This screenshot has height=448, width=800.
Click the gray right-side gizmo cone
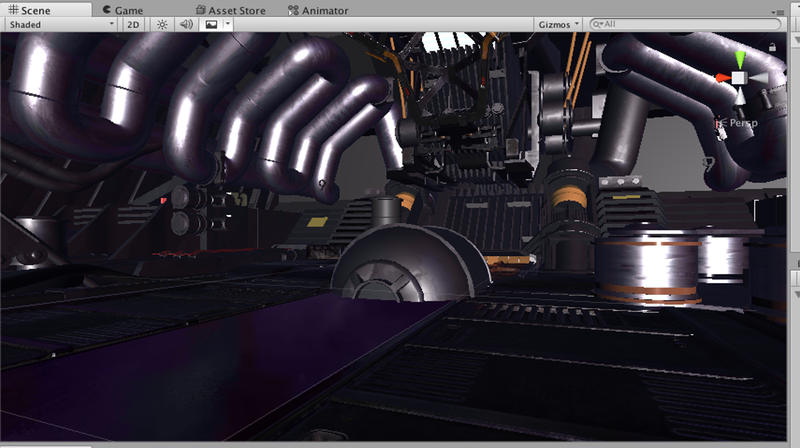click(x=759, y=78)
